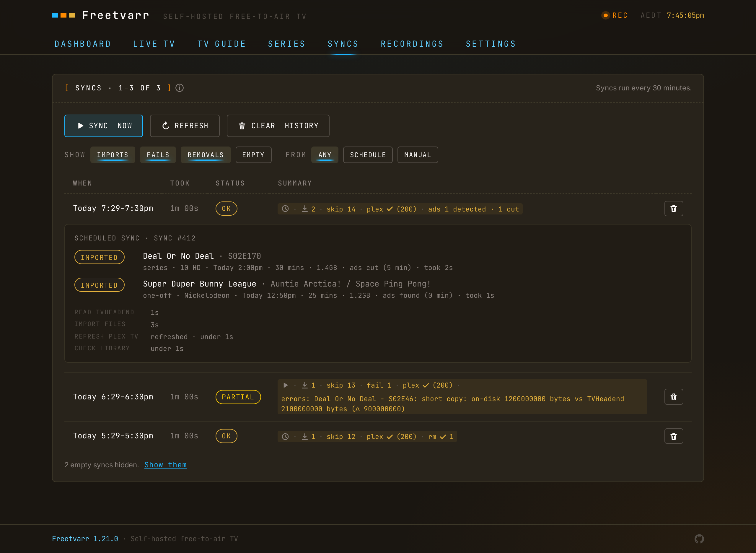
Task: Go to the Series tab
Action: 287,44
